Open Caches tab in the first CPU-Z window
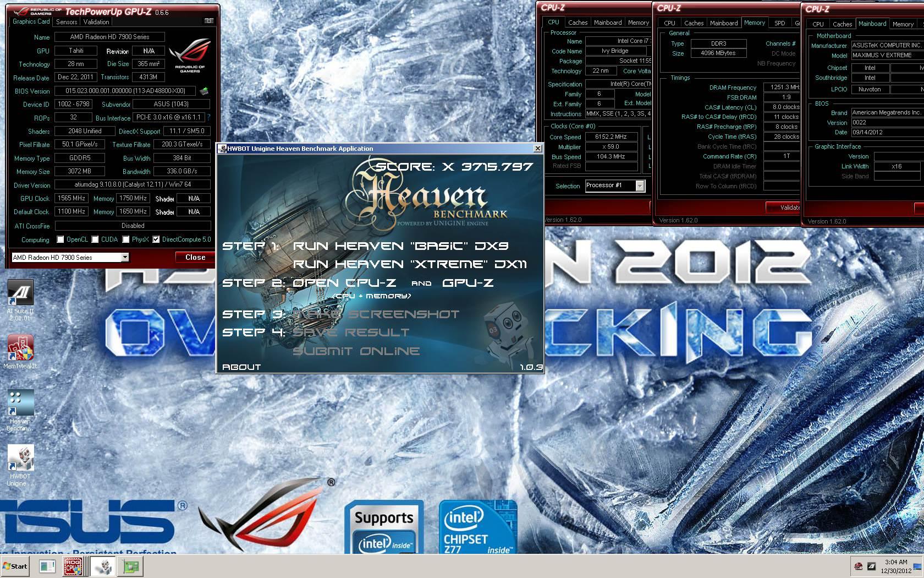The width and height of the screenshot is (924, 578). [x=577, y=23]
